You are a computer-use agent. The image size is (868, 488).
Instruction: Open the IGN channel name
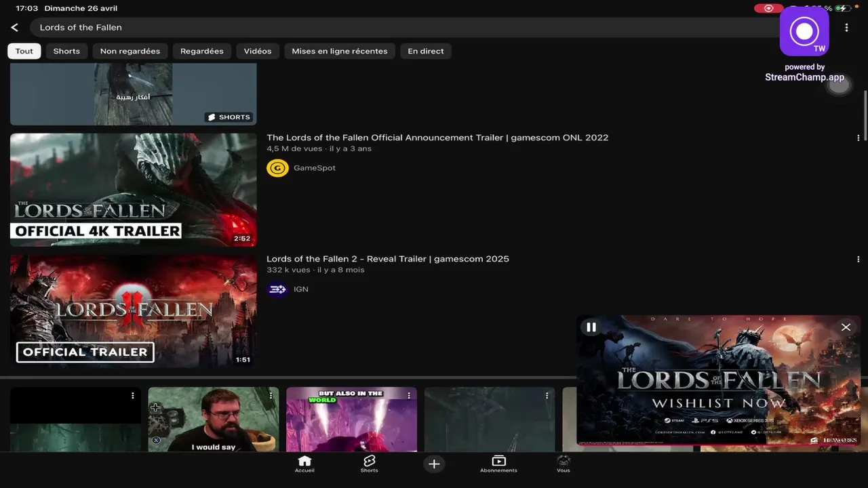pyautogui.click(x=301, y=289)
